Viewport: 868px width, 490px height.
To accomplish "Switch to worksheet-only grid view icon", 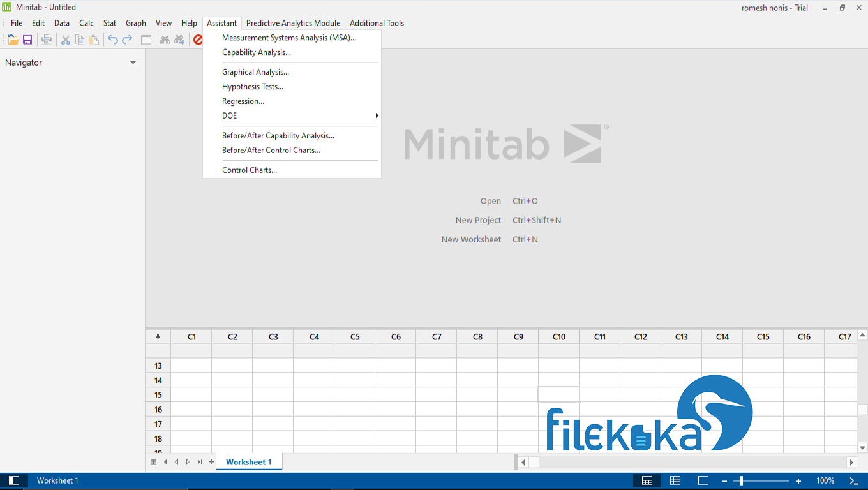I will tap(675, 480).
